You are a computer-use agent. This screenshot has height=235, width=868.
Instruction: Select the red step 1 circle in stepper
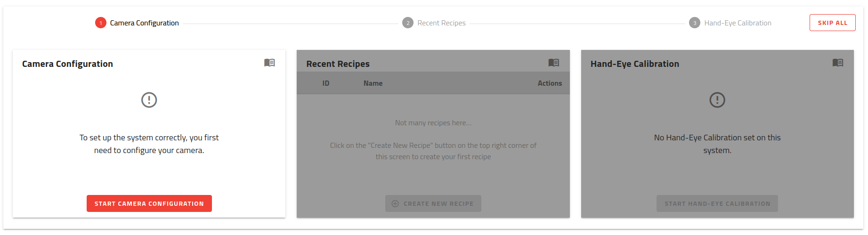[100, 23]
